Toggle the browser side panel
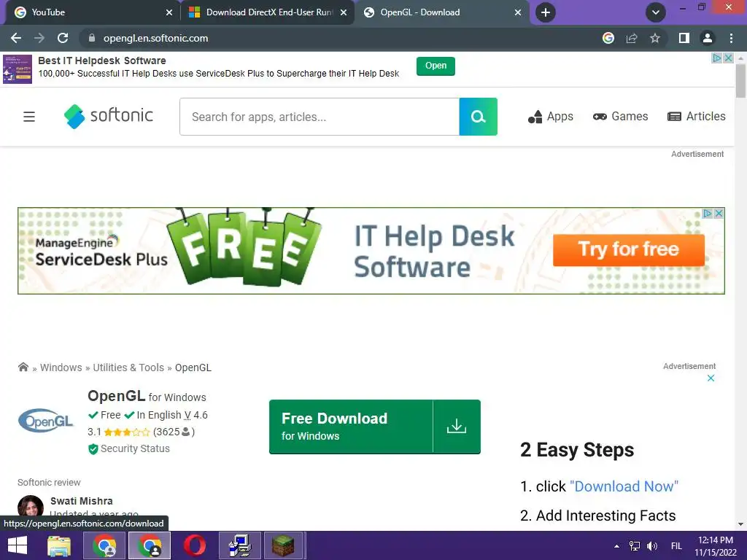747x560 pixels. tap(684, 38)
